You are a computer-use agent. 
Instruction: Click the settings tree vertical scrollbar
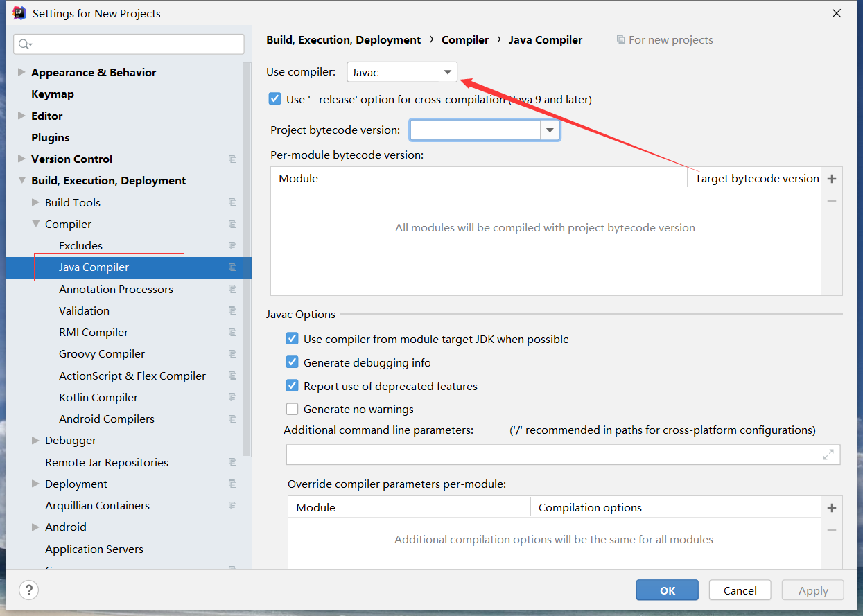(247, 260)
